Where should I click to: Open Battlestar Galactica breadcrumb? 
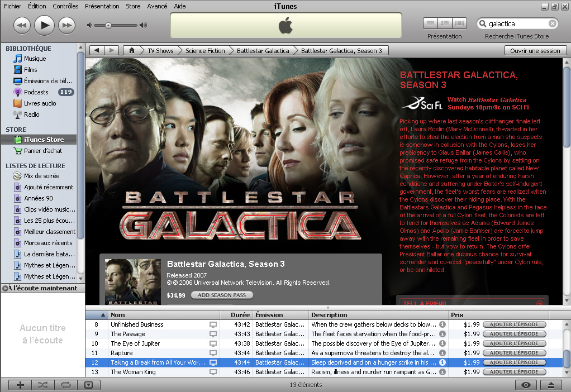tap(263, 51)
